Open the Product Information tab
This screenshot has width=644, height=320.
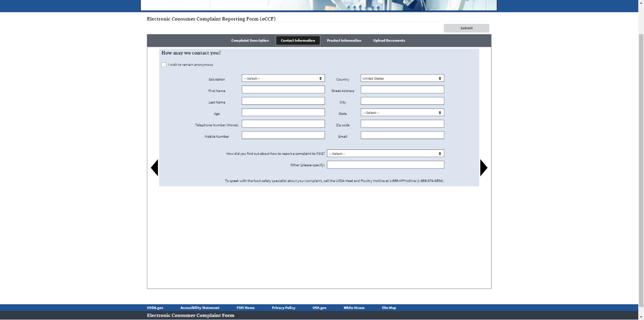[344, 41]
